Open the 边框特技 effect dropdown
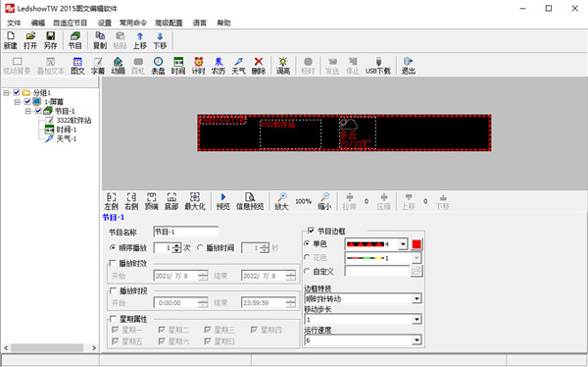 (x=363, y=299)
